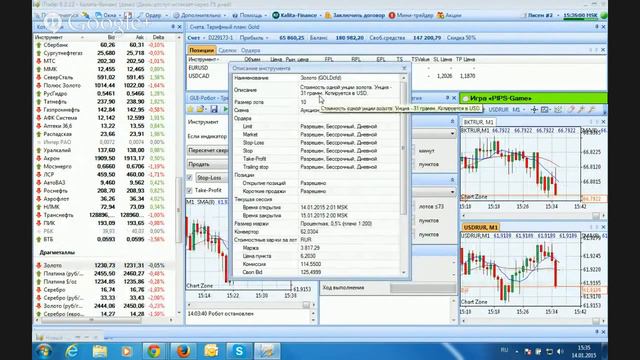Click the crosshair icon in chart toolbar
The image size is (640, 360).
click(x=534, y=109)
